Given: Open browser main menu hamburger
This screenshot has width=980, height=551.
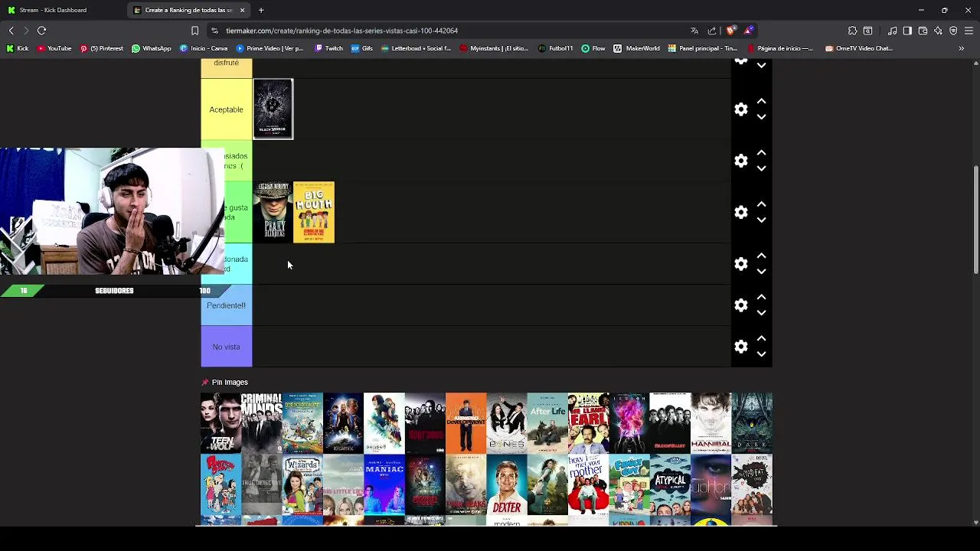Looking at the screenshot, I should click(x=969, y=31).
